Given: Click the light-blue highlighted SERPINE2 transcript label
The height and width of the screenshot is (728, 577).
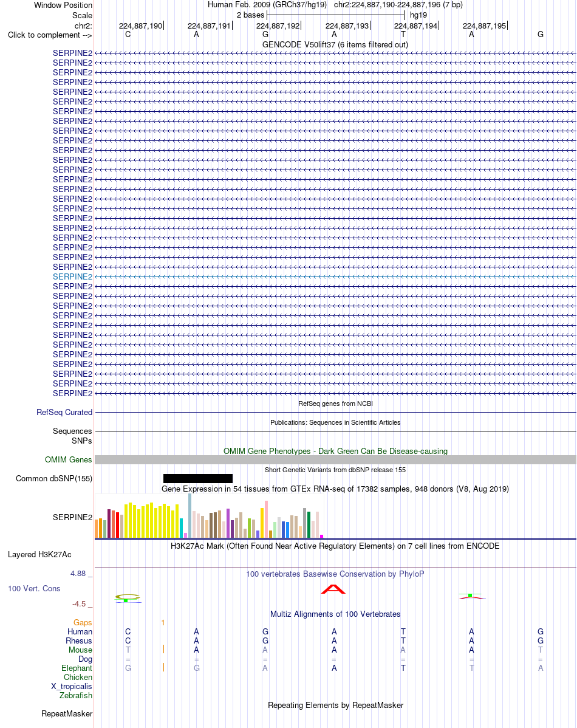Looking at the screenshot, I should 72,276.
